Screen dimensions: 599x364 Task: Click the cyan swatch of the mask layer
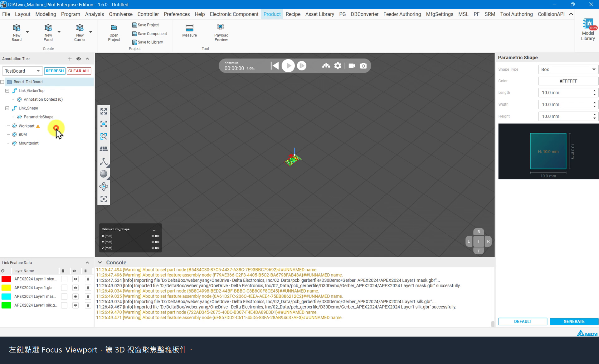pyautogui.click(x=6, y=296)
